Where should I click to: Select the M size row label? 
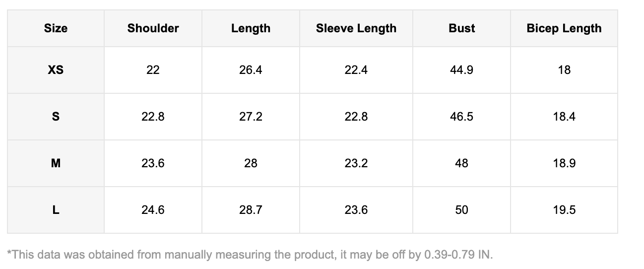point(56,163)
